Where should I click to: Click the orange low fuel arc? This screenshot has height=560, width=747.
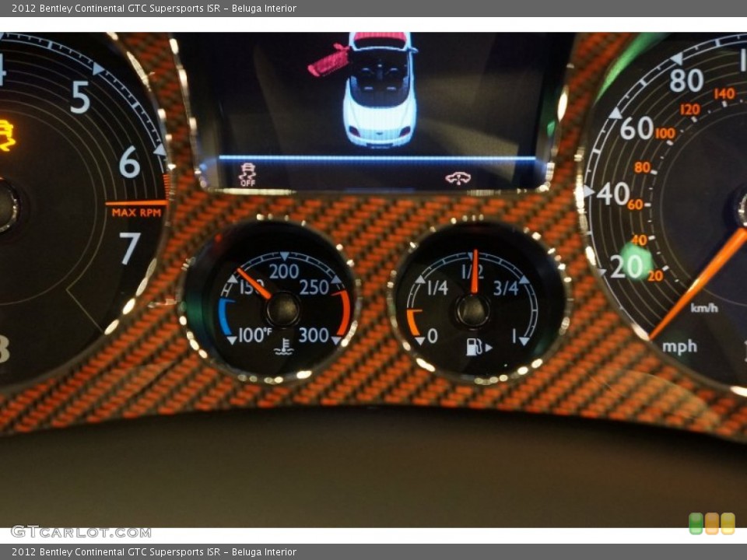pyautogui.click(x=413, y=322)
